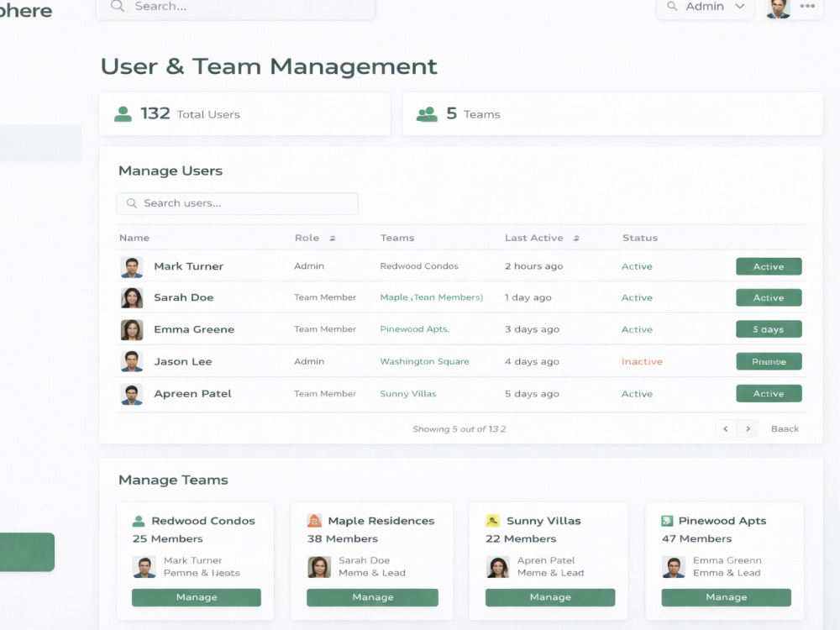The image size is (840, 630).
Task: Open the Pinewood Apts. link in Emma Greene's row
Action: (x=415, y=329)
